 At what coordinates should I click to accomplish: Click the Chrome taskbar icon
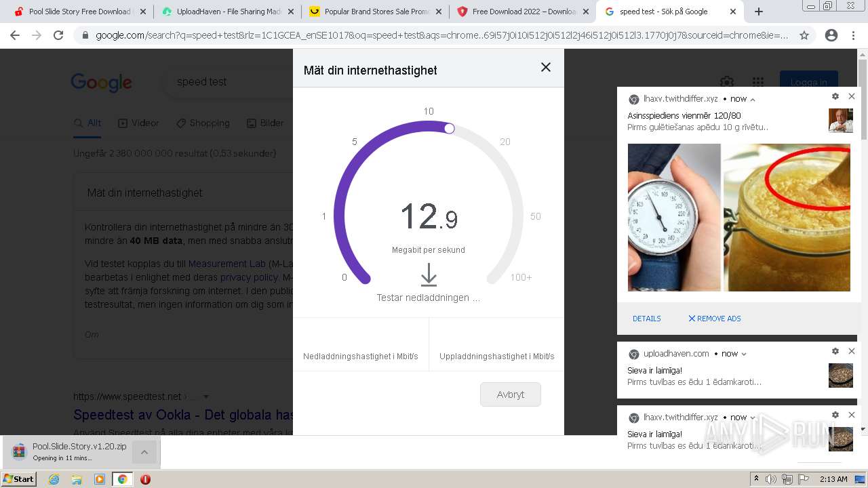[x=122, y=479]
